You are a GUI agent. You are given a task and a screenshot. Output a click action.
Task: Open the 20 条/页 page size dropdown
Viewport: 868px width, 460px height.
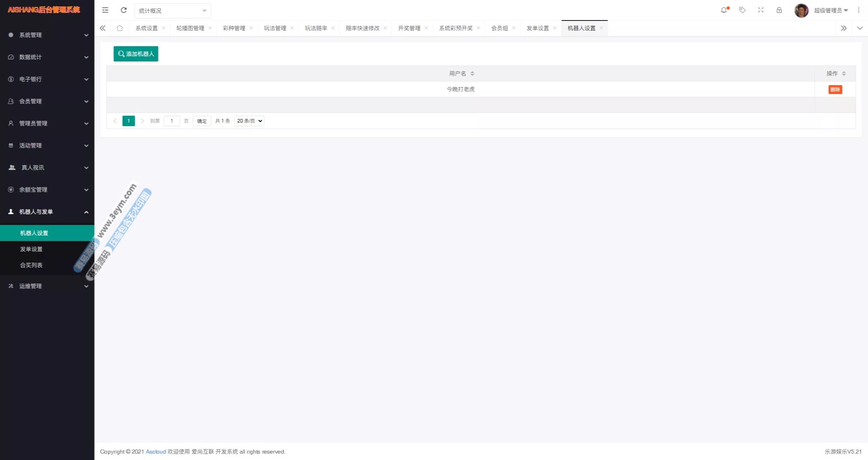249,121
